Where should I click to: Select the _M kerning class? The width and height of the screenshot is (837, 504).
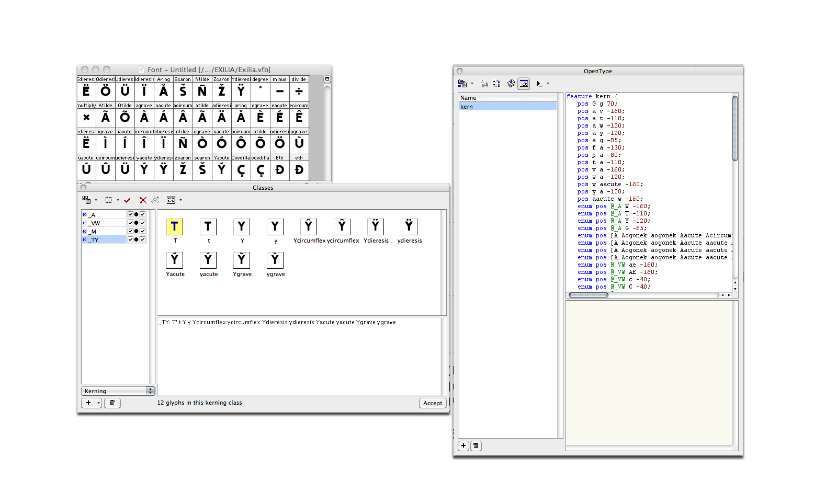click(x=104, y=231)
